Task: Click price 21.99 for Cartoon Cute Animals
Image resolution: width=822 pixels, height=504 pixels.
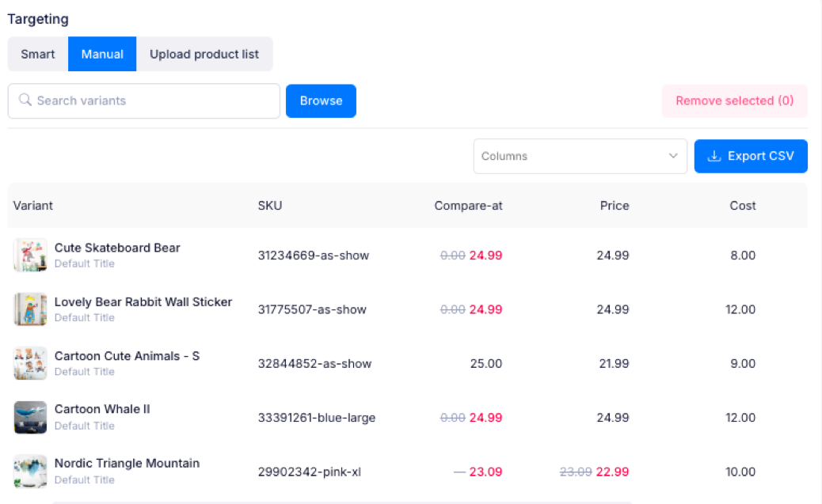Action: (x=614, y=364)
